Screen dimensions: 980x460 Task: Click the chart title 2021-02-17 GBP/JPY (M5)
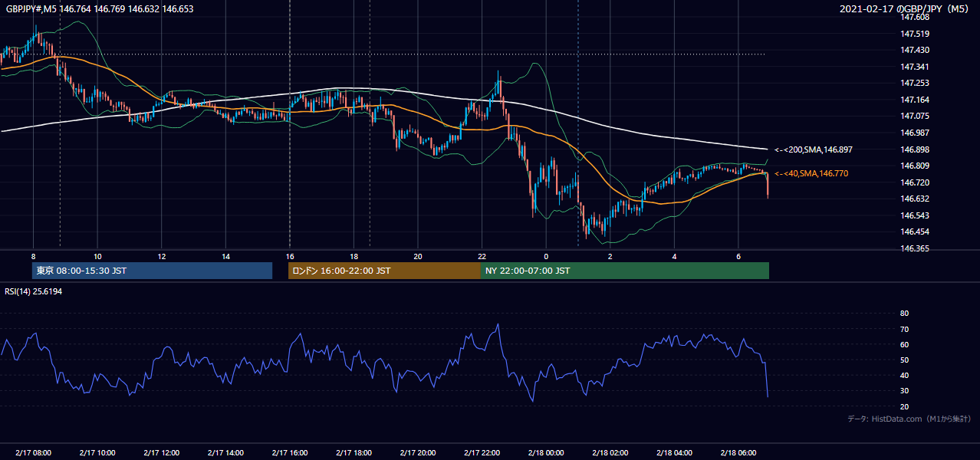coord(906,8)
